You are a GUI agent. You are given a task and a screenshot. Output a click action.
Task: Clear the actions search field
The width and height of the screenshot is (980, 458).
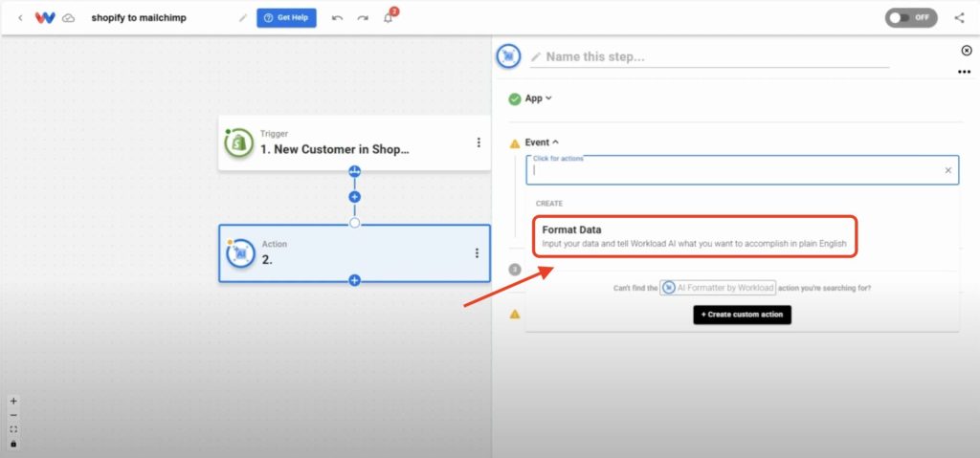(x=948, y=170)
